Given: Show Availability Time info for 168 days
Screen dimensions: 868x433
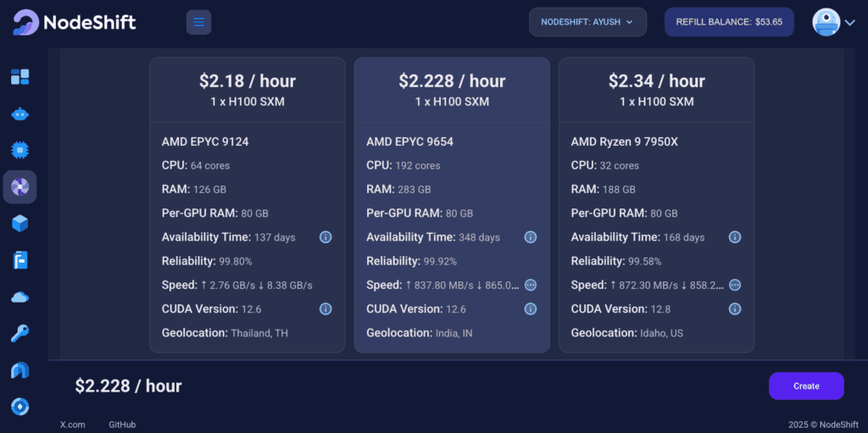Looking at the screenshot, I should pos(735,237).
